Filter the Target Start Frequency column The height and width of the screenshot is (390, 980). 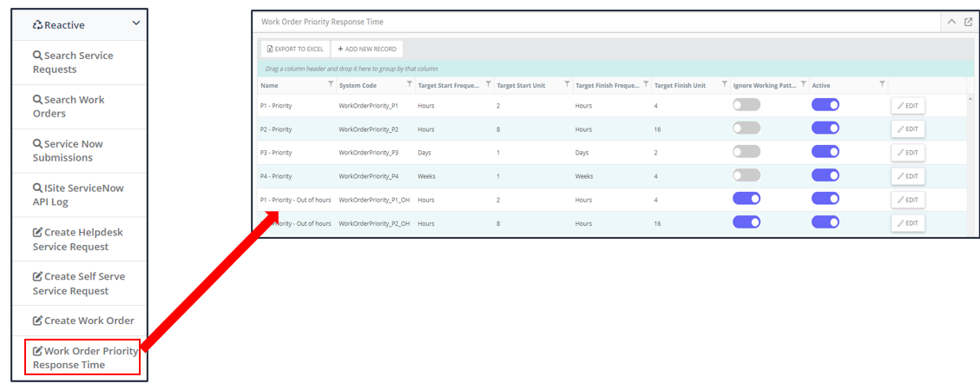488,83
